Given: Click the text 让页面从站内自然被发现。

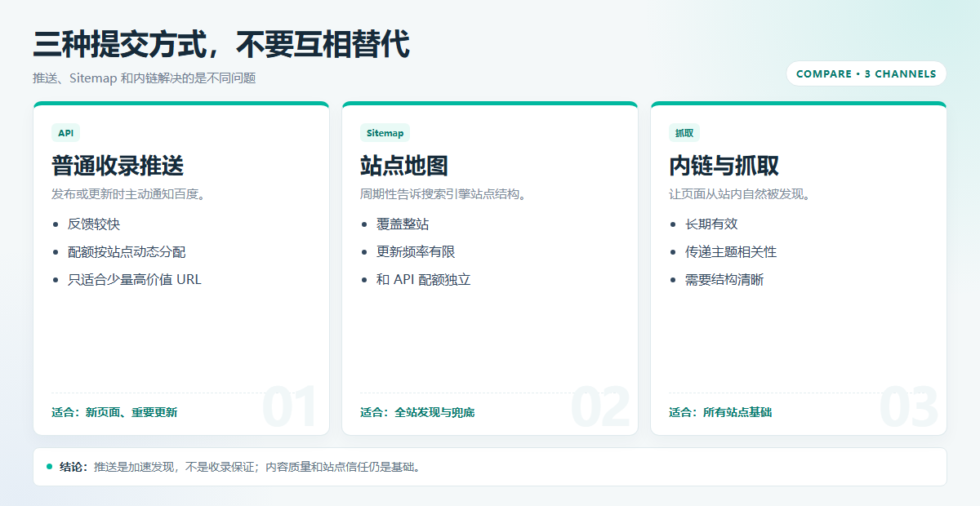Looking at the screenshot, I should 742,194.
